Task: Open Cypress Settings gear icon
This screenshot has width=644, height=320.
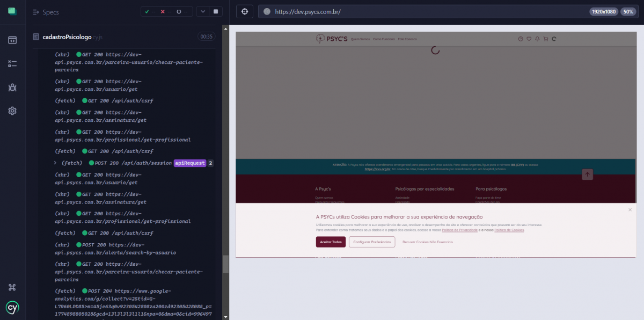Action: click(12, 111)
